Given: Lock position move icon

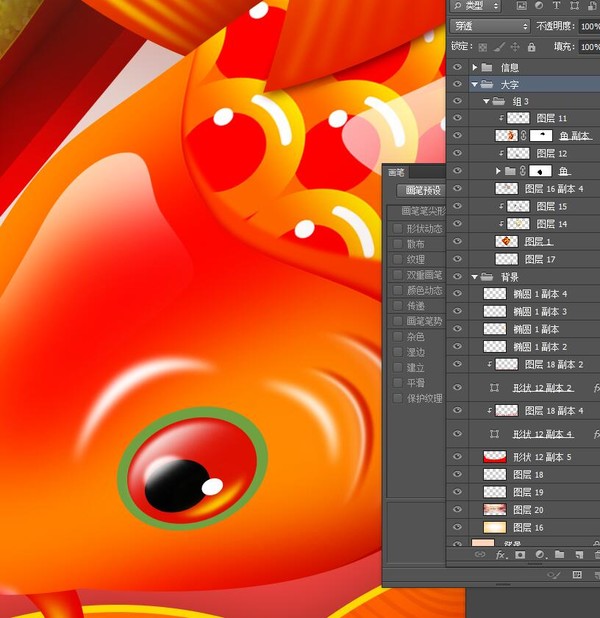Looking at the screenshot, I should click(x=515, y=47).
